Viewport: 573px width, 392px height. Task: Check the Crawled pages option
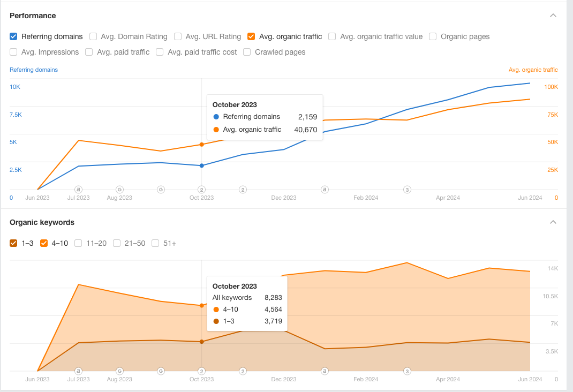(247, 52)
